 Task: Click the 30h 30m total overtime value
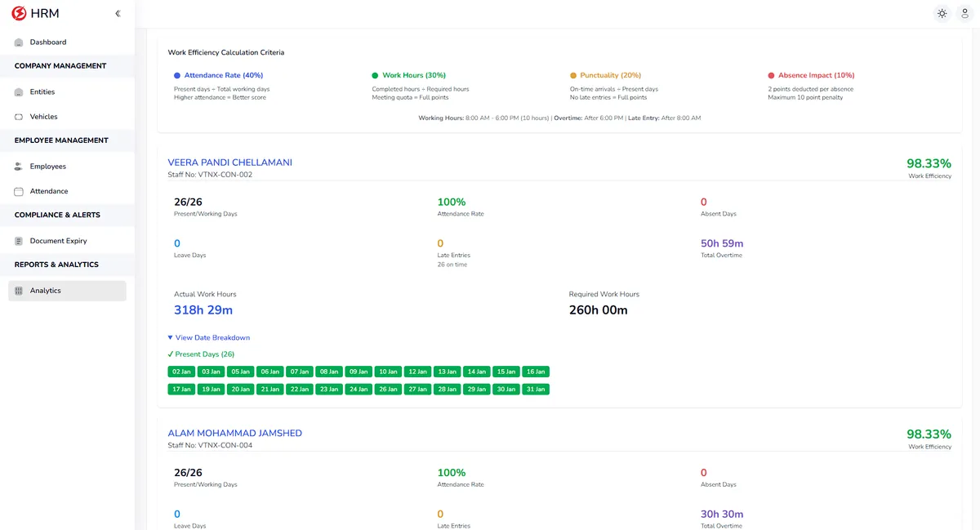tap(722, 514)
